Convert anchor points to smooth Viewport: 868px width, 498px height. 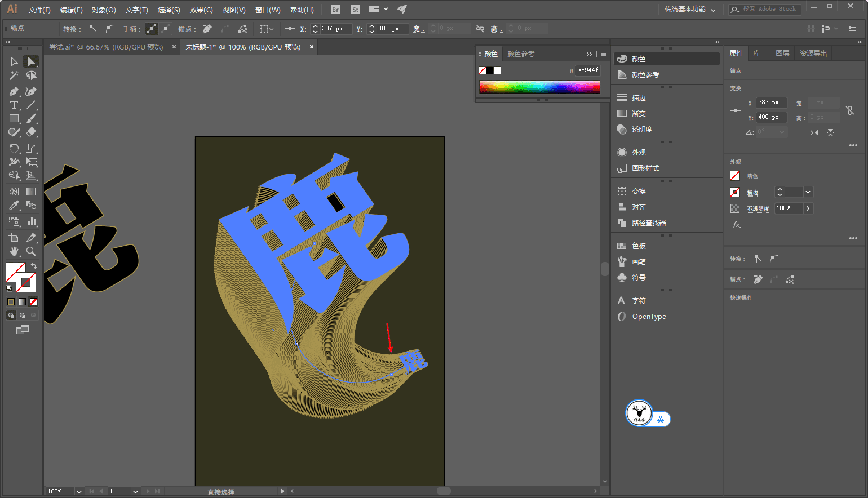[109, 28]
